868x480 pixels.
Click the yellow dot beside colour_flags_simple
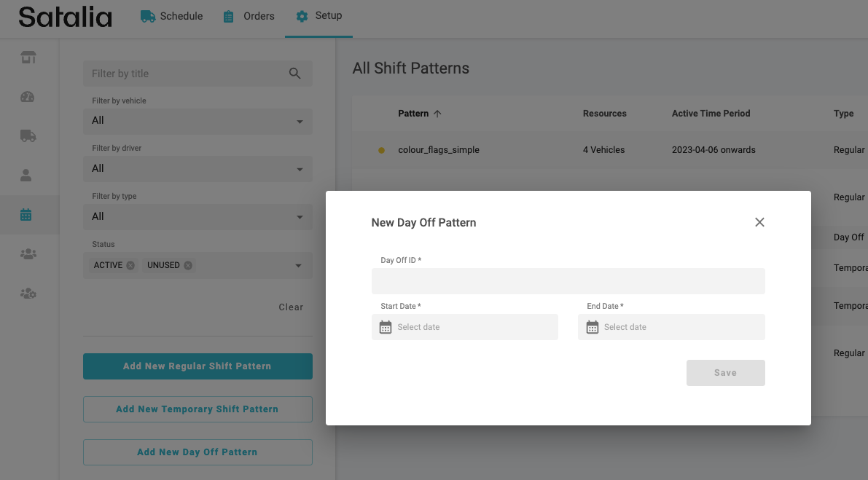coord(381,151)
